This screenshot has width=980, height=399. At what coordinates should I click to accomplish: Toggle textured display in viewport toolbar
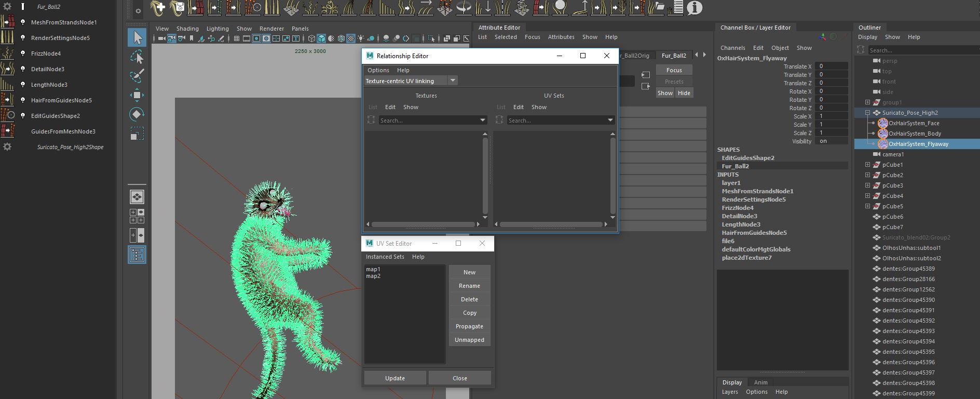(351, 38)
